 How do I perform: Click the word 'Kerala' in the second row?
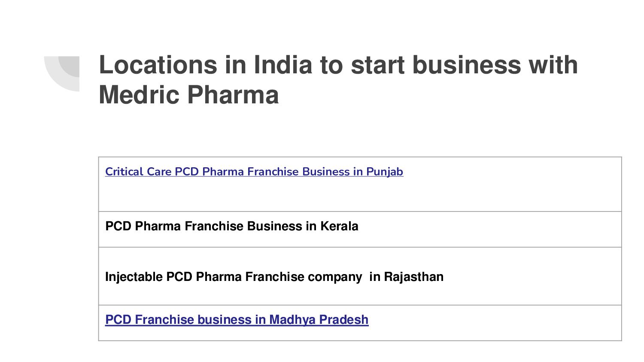[x=339, y=226]
